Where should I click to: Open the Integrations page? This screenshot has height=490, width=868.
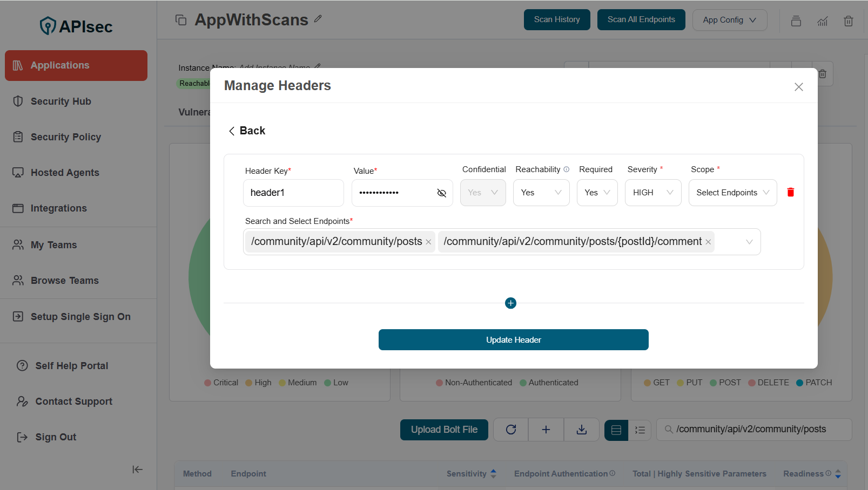click(x=58, y=208)
